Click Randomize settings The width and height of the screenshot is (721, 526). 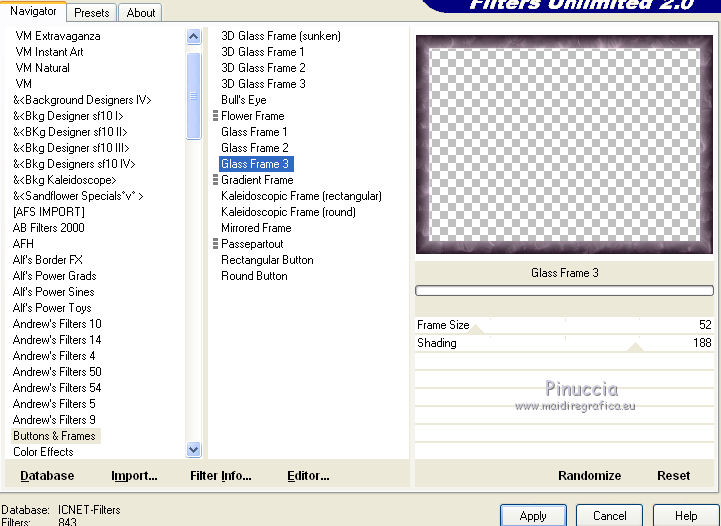pyautogui.click(x=589, y=475)
